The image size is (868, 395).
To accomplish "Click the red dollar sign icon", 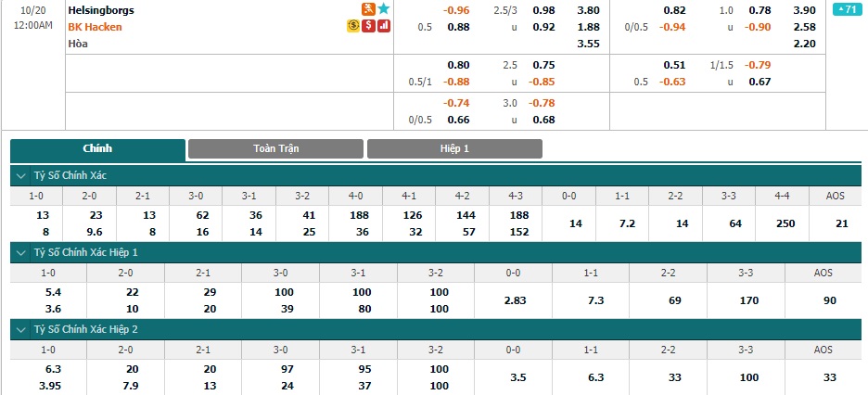I will point(369,25).
